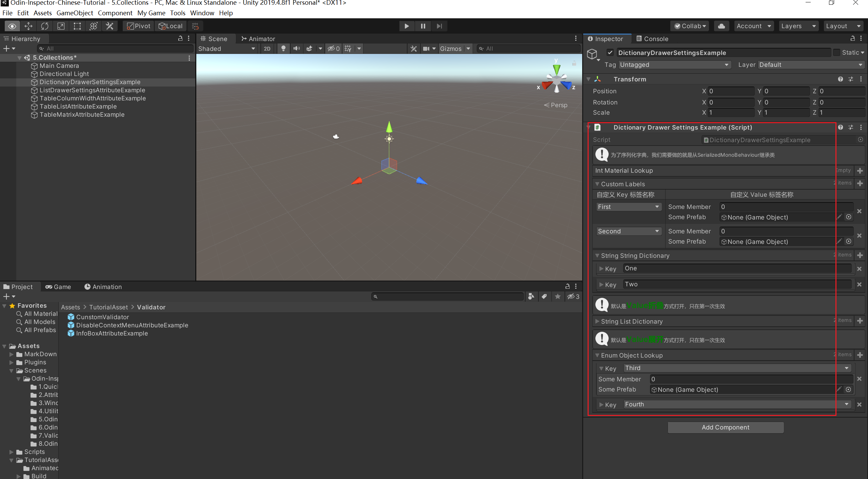Lock the Hierarchy panel
Image resolution: width=868 pixels, height=479 pixels.
[180, 38]
